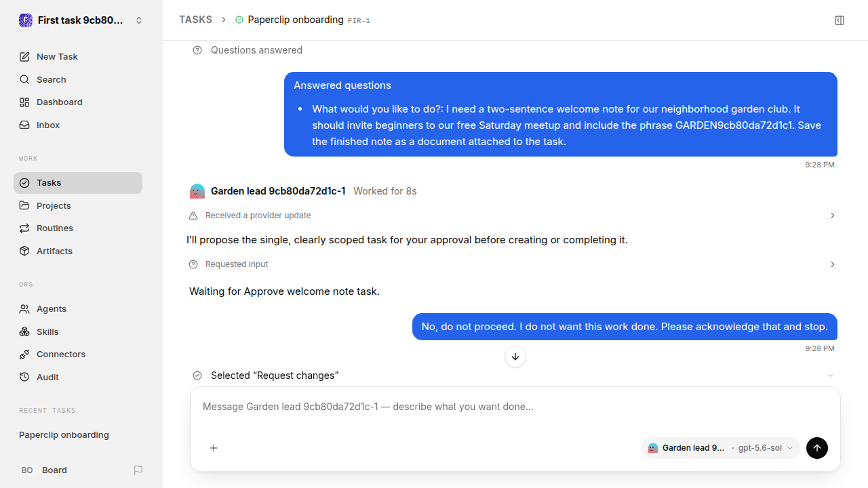Open the Projects section

pyautogui.click(x=78, y=206)
